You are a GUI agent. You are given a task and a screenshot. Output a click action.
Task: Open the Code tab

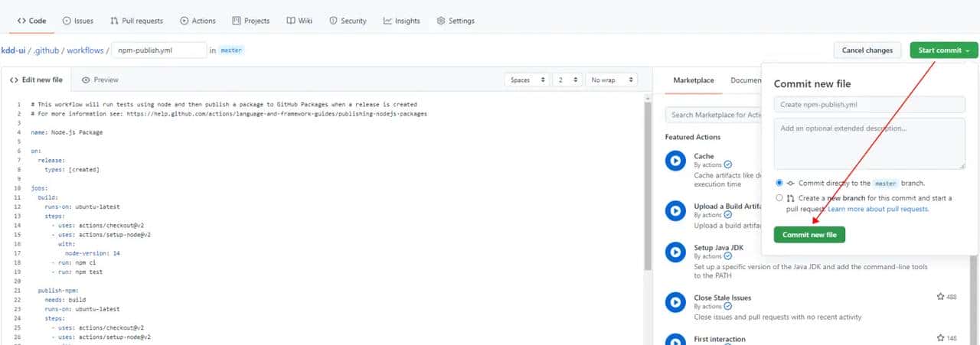tap(31, 21)
